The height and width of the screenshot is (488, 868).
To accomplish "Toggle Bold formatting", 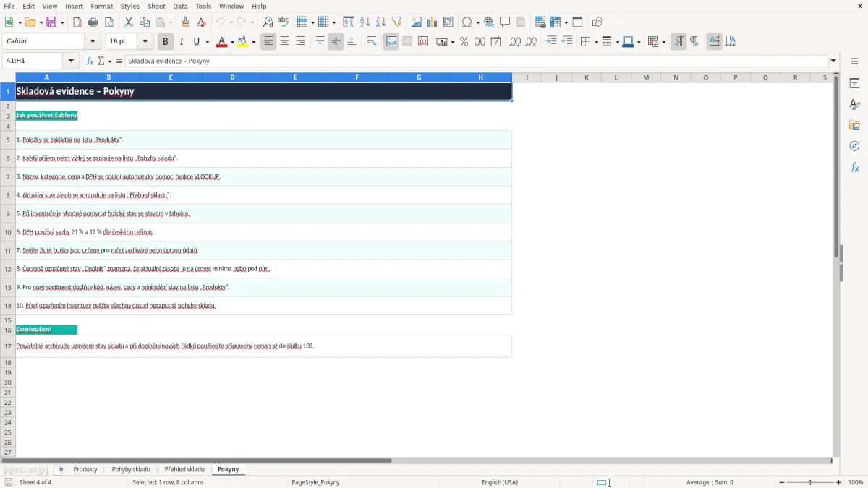I will point(166,42).
